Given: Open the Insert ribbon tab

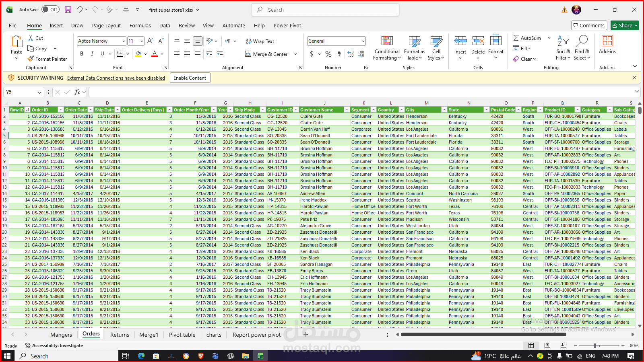Looking at the screenshot, I should click(56, 25).
